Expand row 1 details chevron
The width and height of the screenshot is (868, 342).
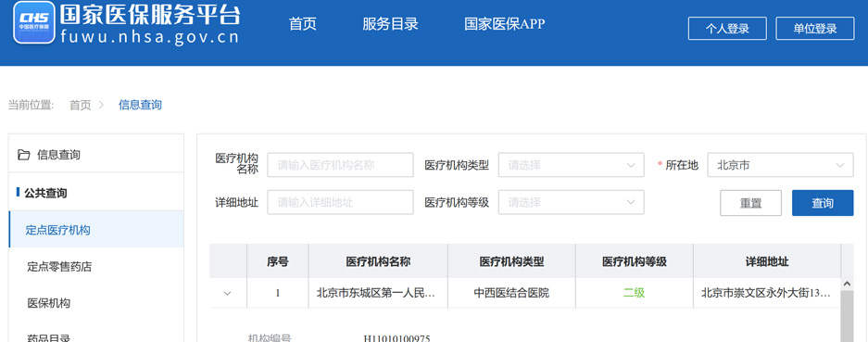(227, 293)
